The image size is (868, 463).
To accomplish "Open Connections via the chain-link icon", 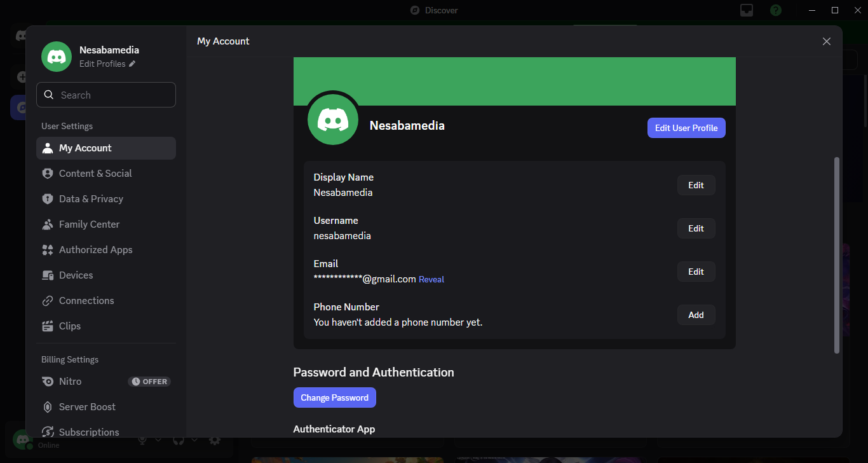I will pyautogui.click(x=47, y=301).
